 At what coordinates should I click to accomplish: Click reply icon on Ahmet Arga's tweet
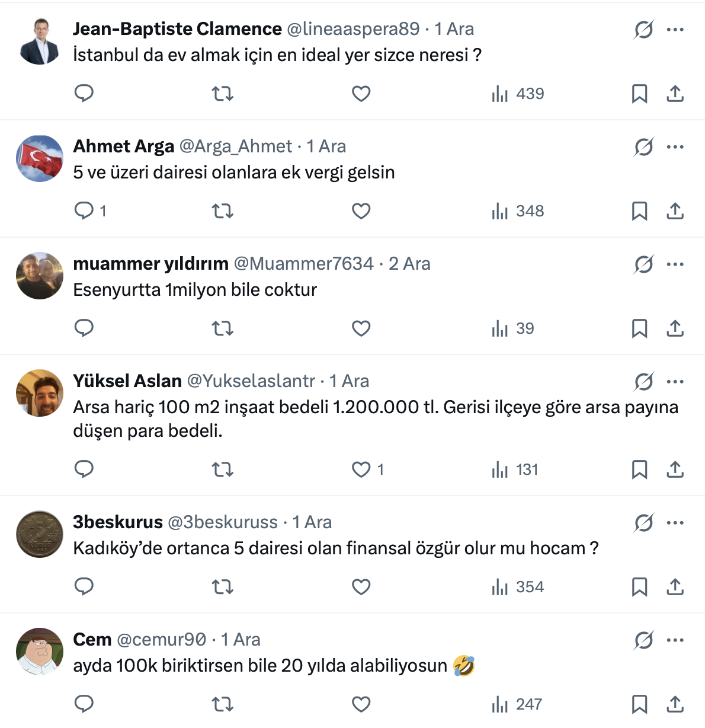click(84, 211)
